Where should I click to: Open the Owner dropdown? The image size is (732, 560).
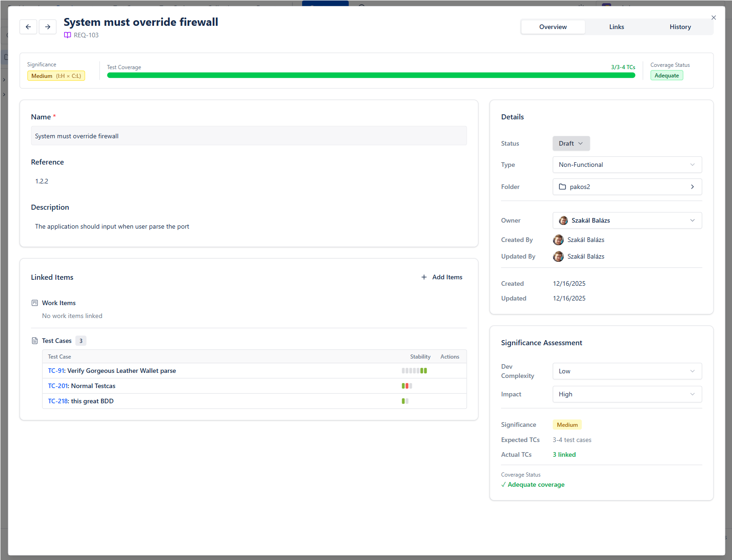click(627, 220)
